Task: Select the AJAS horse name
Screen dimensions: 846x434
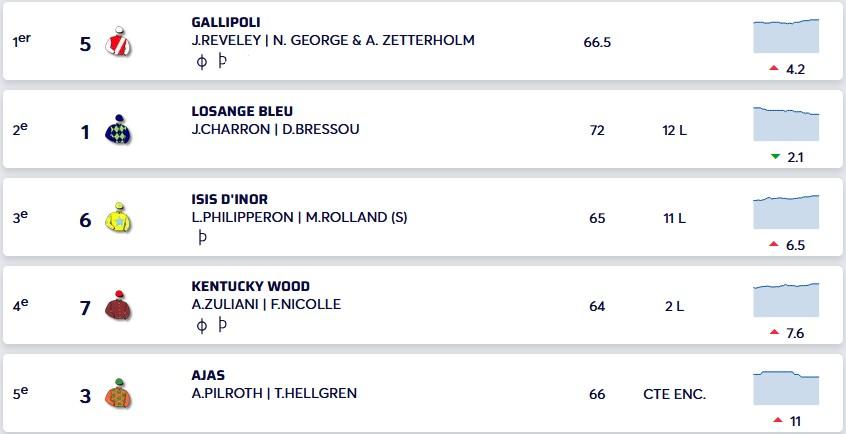Action: point(208,375)
